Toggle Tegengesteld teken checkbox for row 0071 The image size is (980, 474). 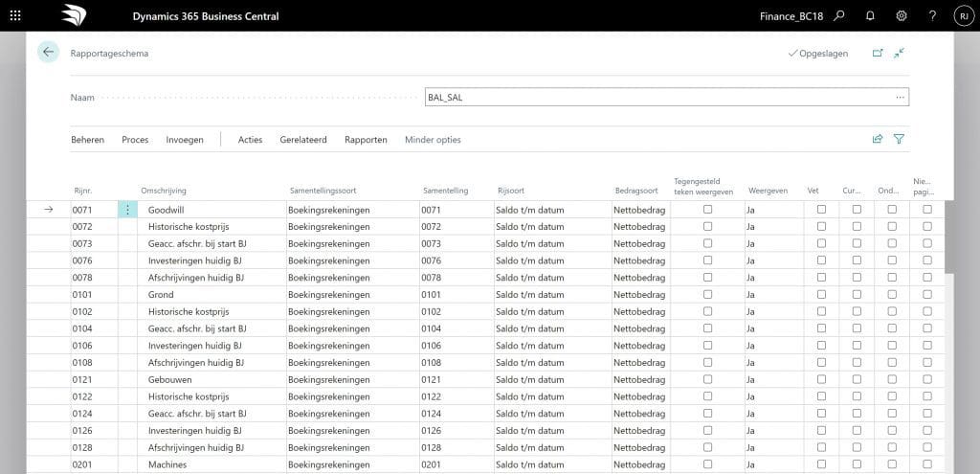click(x=707, y=210)
